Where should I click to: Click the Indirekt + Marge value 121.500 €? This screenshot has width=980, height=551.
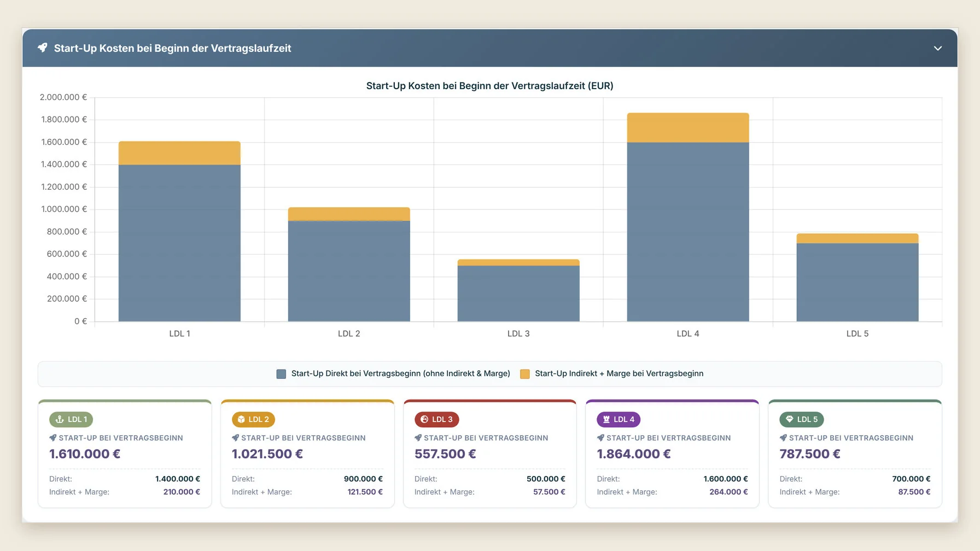(x=365, y=492)
